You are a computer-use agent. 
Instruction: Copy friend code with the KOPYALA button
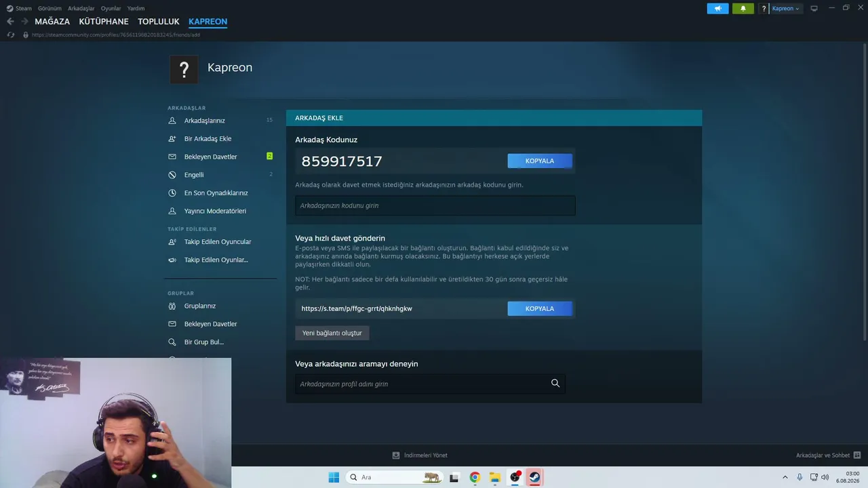click(540, 161)
